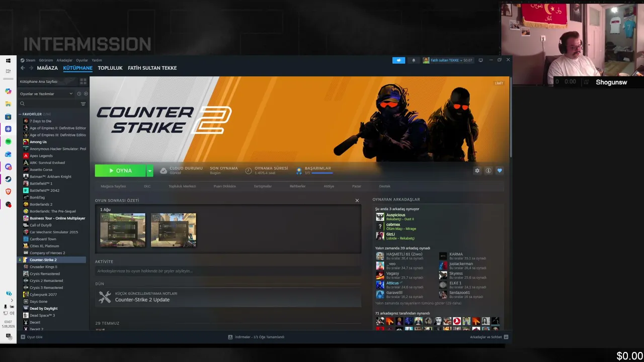644x362 pixels.
Task: Collapse the FAVORİLER category
Action: pos(20,114)
